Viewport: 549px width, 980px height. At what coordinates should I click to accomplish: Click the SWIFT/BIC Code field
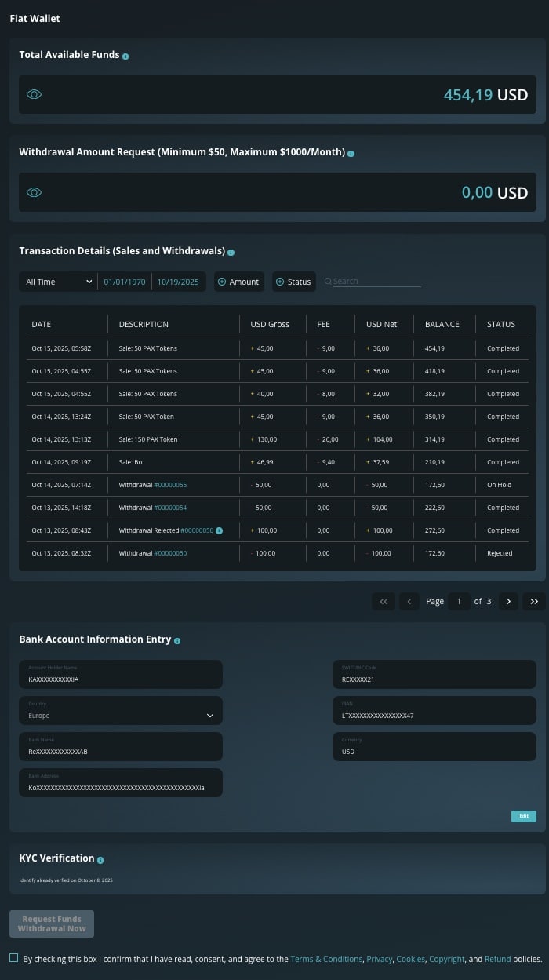coord(434,675)
